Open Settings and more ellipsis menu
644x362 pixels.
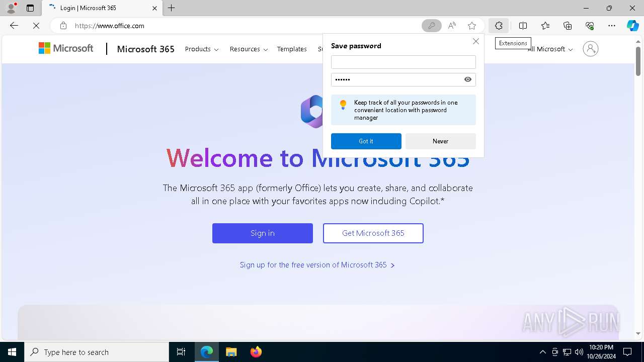[612, 26]
